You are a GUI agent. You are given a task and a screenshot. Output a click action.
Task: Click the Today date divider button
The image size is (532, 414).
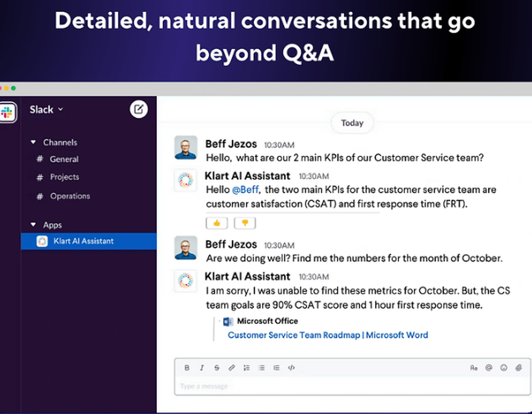[x=352, y=123]
